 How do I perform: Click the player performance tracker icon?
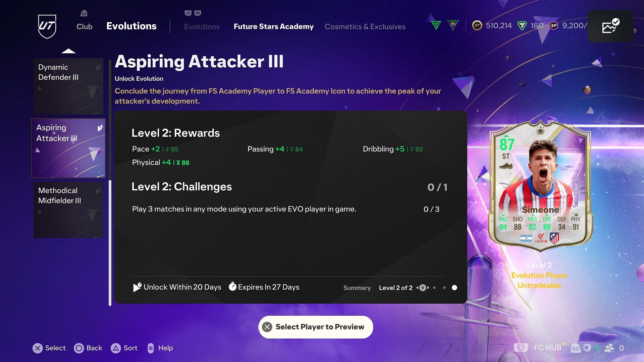610,25
